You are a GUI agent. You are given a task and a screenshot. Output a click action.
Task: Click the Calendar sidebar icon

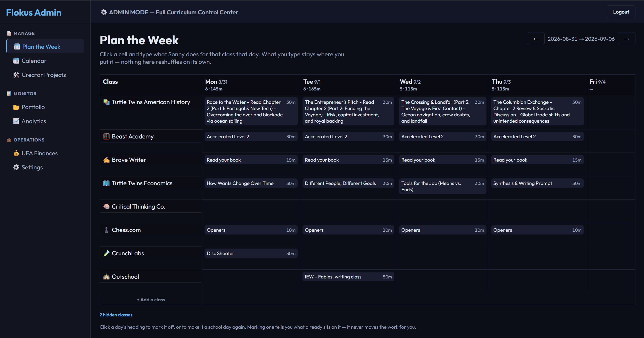pyautogui.click(x=16, y=61)
